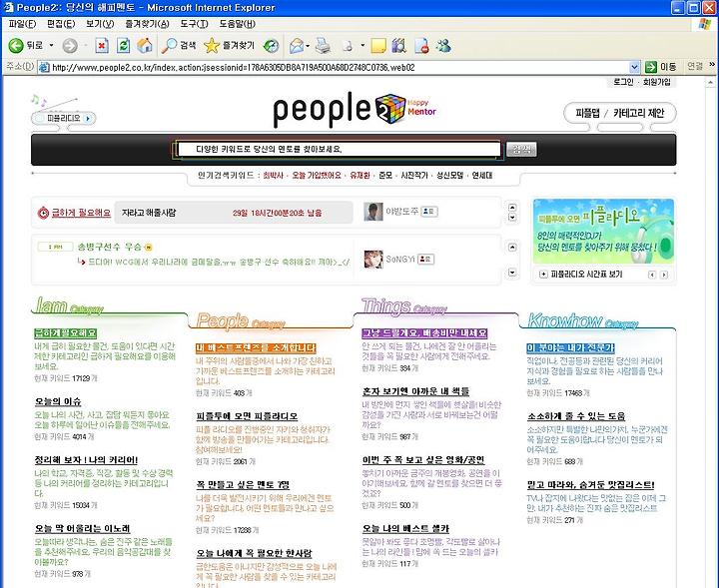Open the Mail envelope icon

point(297,45)
